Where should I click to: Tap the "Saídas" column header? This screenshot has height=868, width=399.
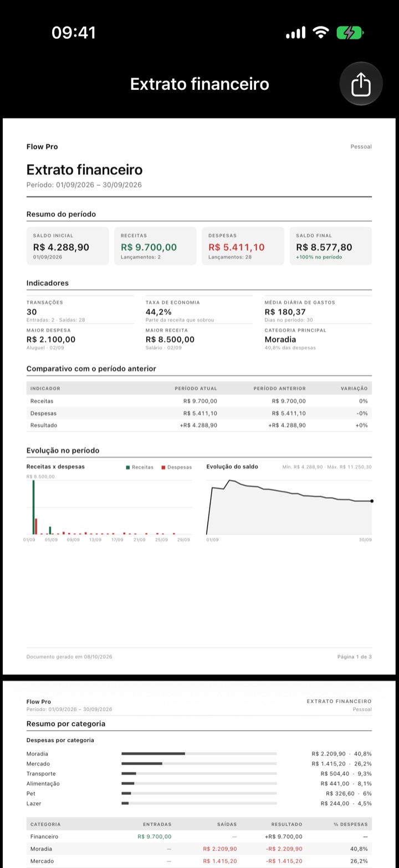click(x=227, y=824)
